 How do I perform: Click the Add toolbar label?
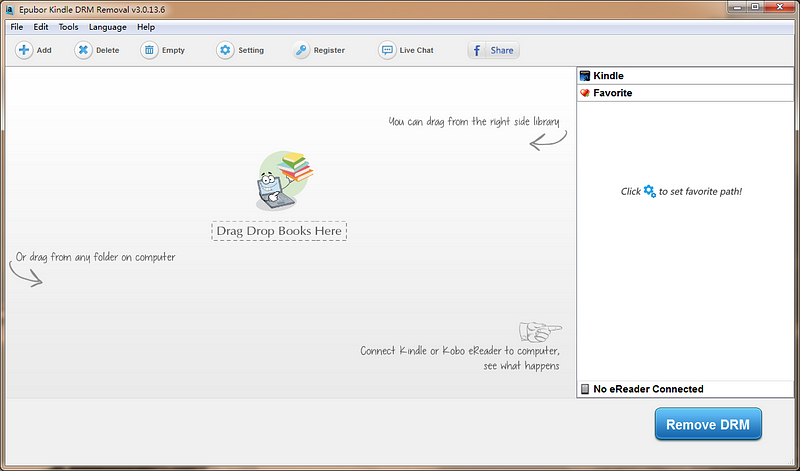[x=44, y=50]
